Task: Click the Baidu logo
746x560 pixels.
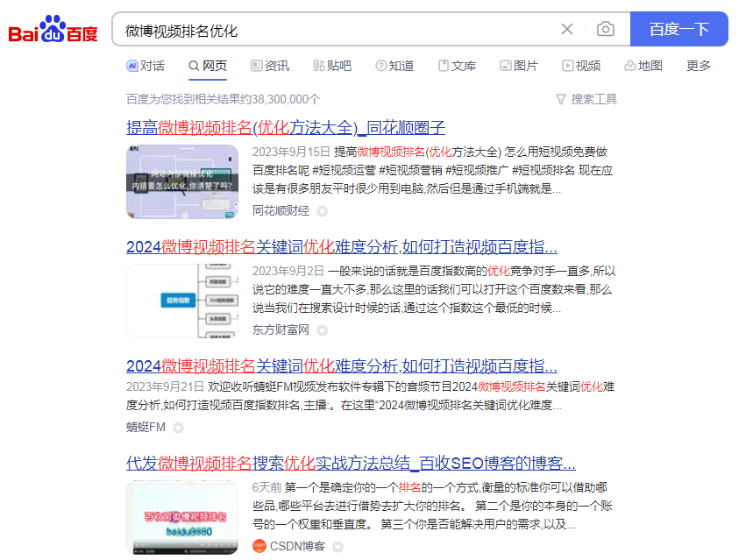Action: click(53, 29)
